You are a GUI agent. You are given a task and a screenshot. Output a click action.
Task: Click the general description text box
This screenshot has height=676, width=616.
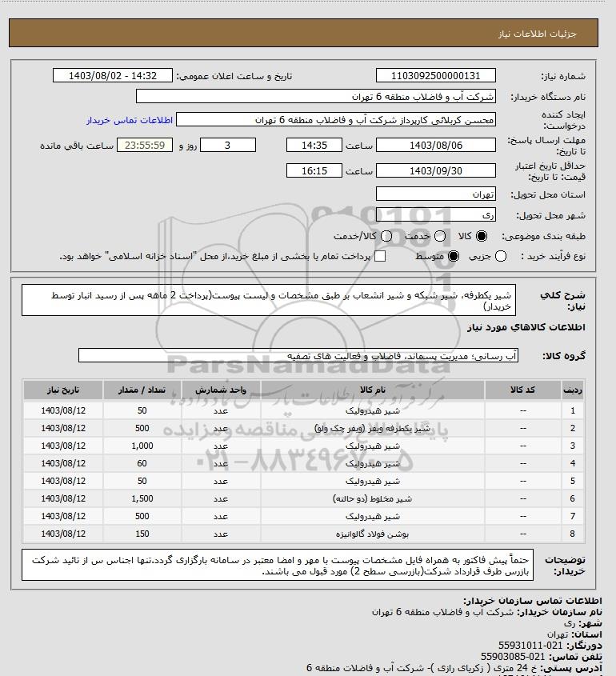pyautogui.click(x=269, y=300)
